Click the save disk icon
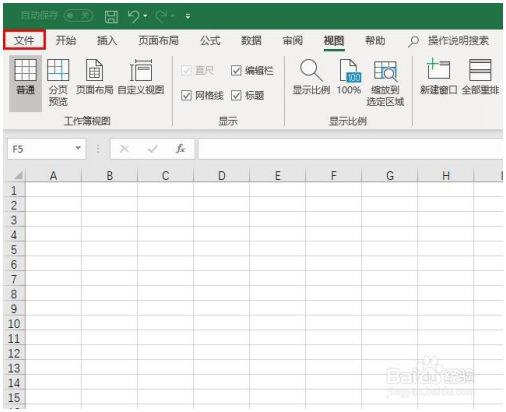 click(x=111, y=16)
